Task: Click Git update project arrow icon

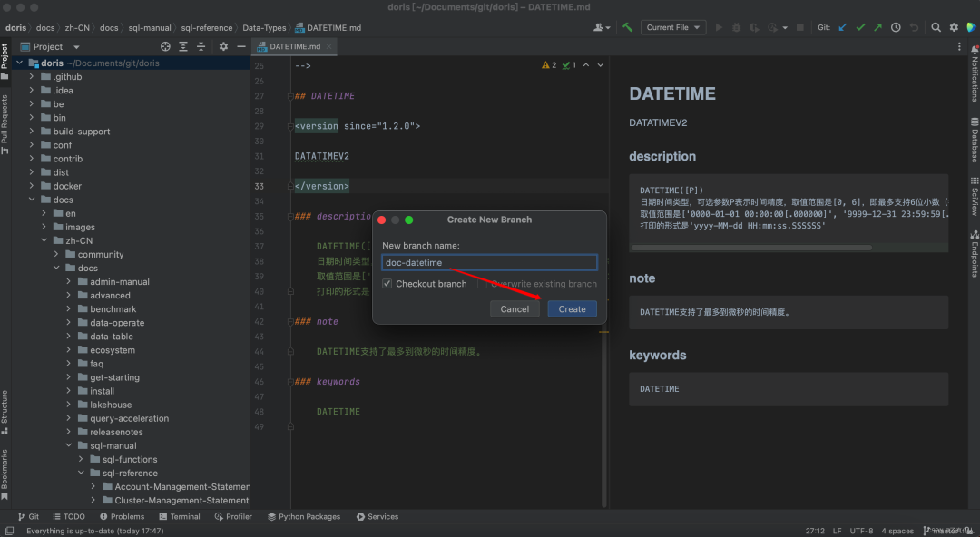Action: click(843, 27)
